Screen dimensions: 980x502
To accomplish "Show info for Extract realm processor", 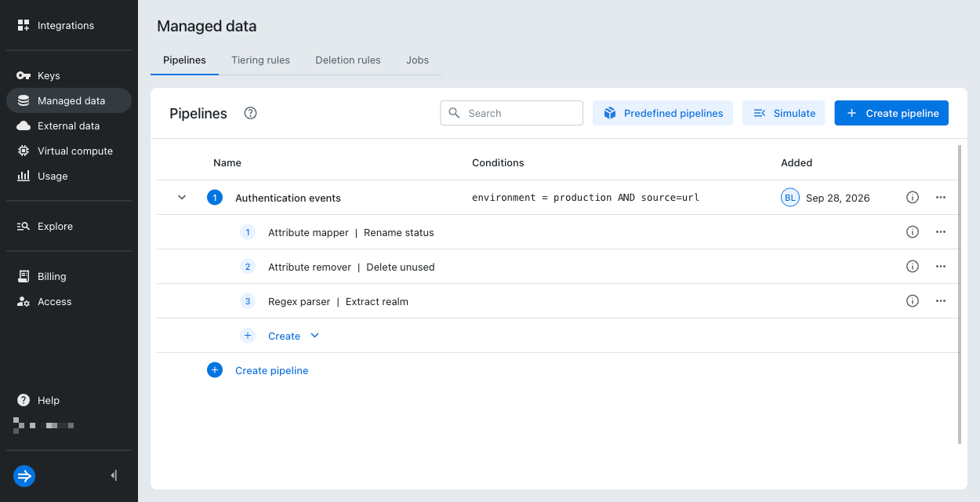I will coord(912,301).
